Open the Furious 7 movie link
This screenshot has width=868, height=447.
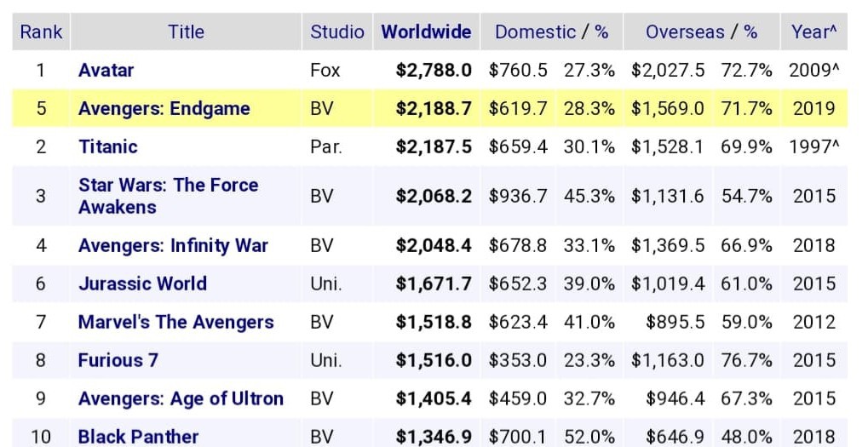[x=118, y=360]
